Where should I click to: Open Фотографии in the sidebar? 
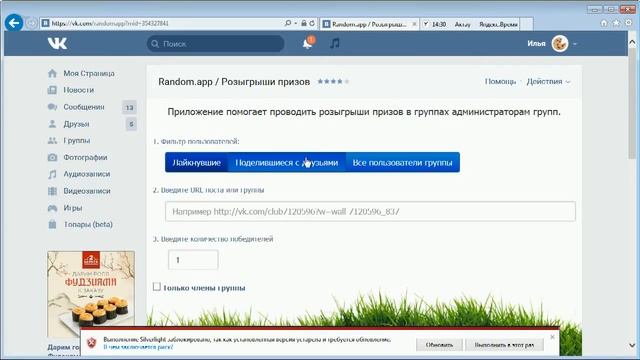point(85,157)
